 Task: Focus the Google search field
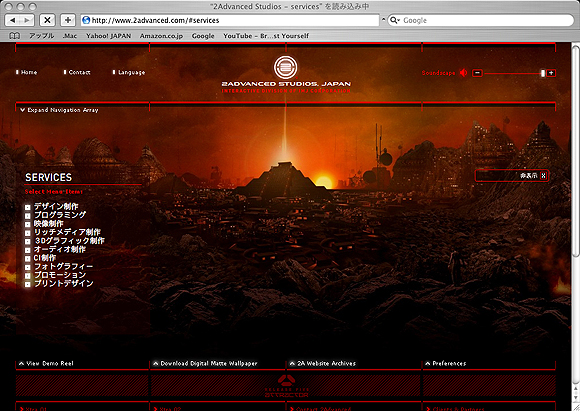click(481, 20)
